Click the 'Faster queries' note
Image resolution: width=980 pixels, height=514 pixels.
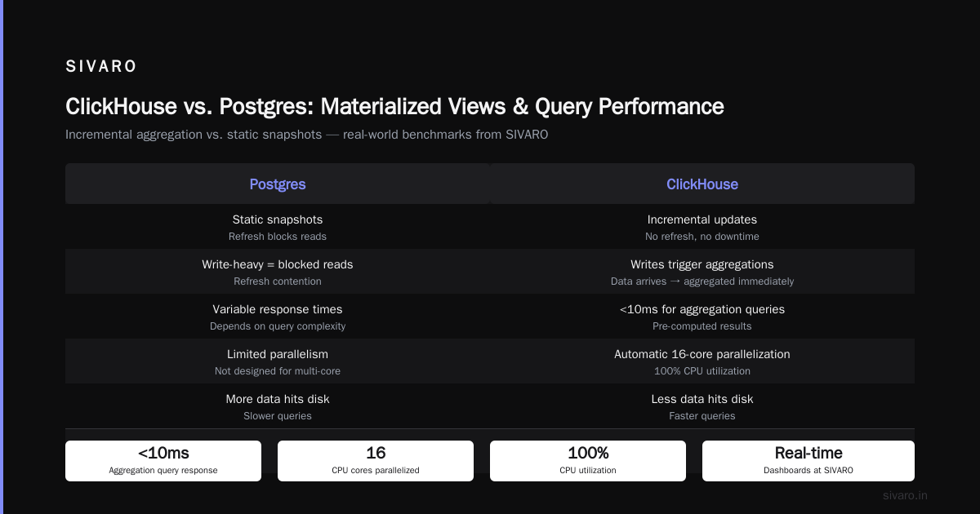[x=702, y=416]
